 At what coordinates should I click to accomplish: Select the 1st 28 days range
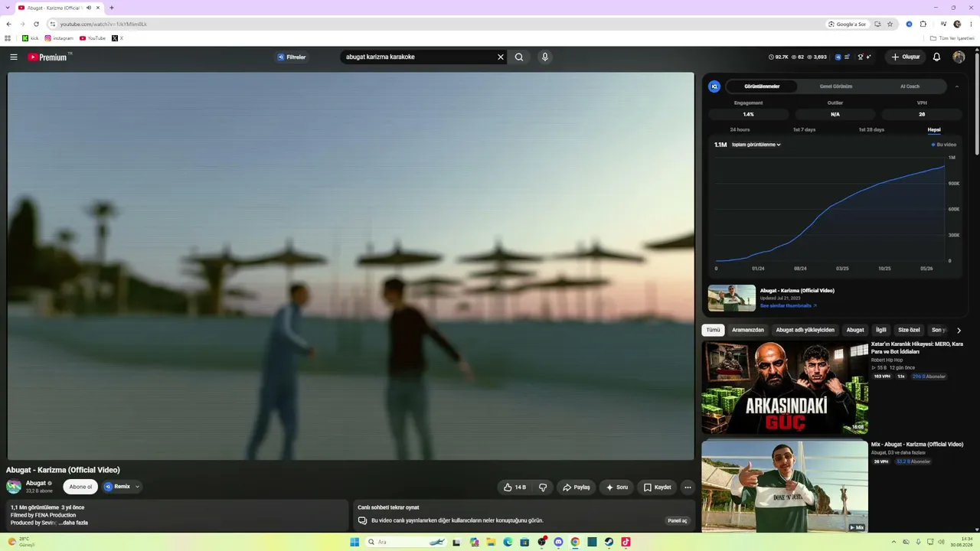pos(871,129)
